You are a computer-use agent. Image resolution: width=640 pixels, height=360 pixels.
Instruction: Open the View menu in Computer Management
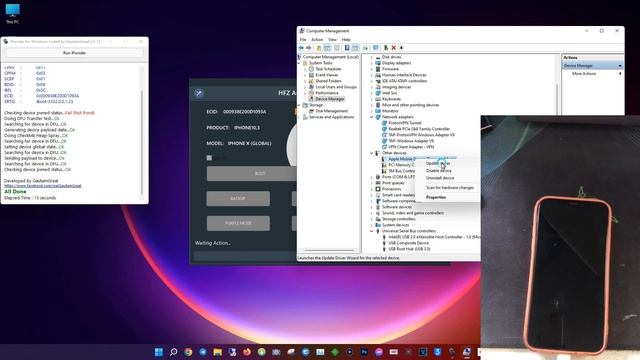332,40
